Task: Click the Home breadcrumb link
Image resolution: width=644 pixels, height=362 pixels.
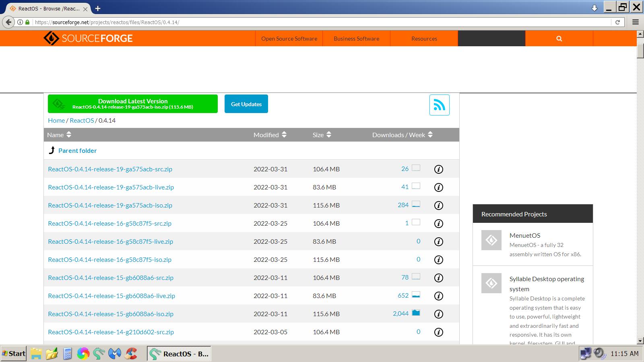Action: [56, 120]
